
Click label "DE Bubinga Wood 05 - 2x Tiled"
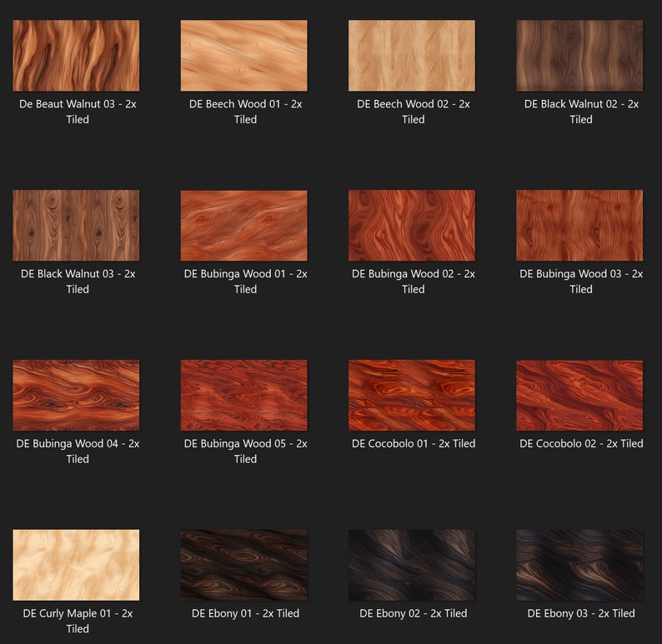click(245, 452)
